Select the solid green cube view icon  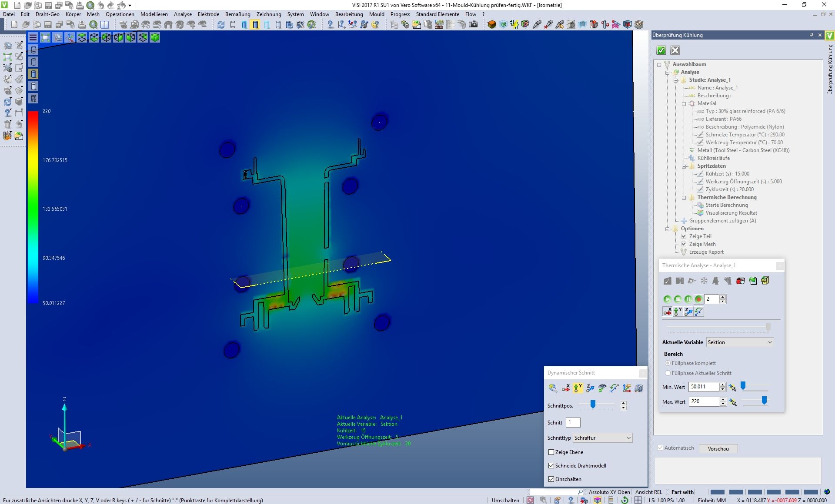155,38
